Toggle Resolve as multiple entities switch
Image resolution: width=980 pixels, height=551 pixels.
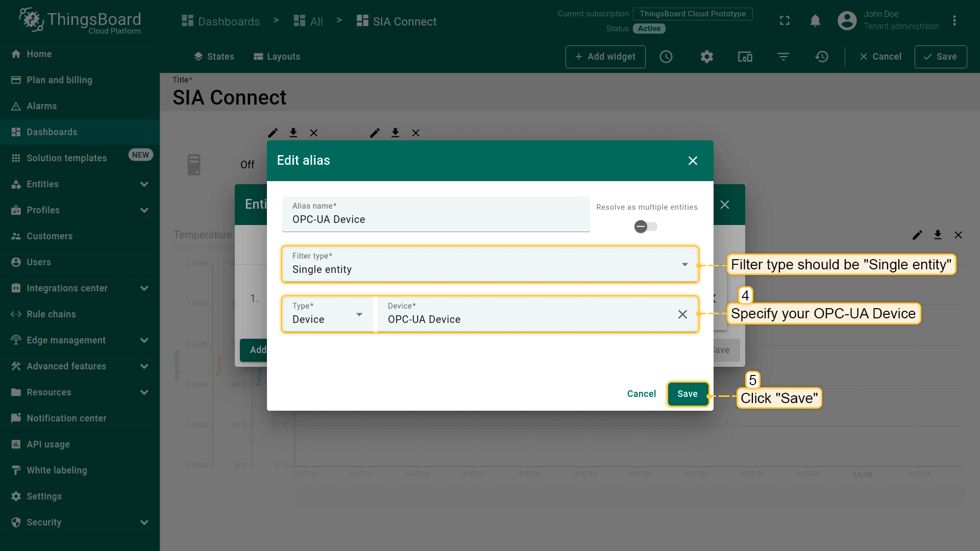click(x=646, y=227)
